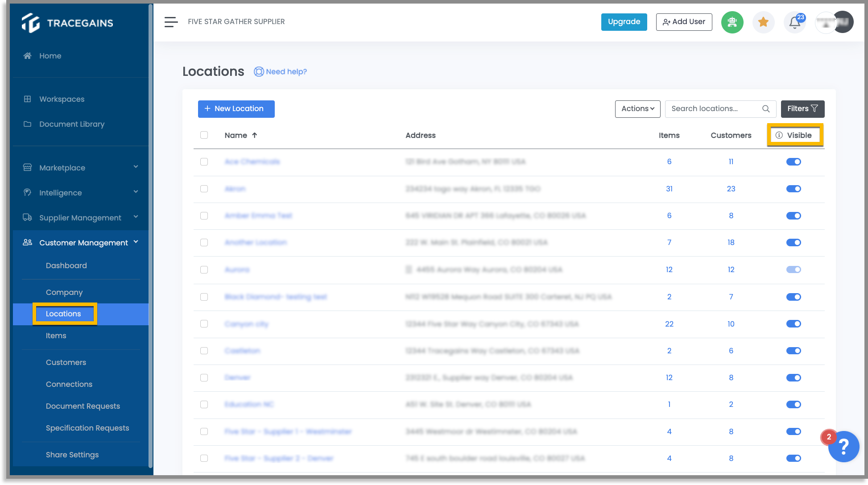Viewport: 868px width, 485px height.
Task: Open Connections submenu item
Action: (69, 385)
